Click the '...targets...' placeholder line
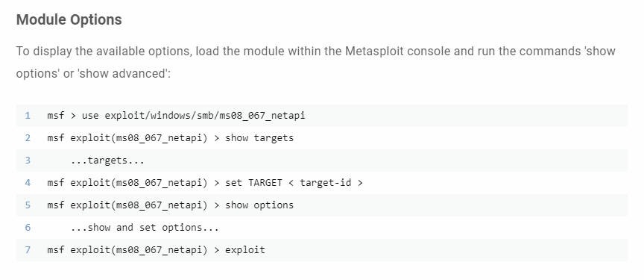The image size is (644, 280). (x=107, y=161)
